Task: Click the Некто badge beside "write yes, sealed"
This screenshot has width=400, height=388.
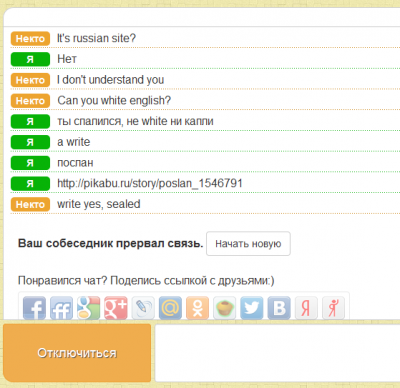Action: pos(30,204)
